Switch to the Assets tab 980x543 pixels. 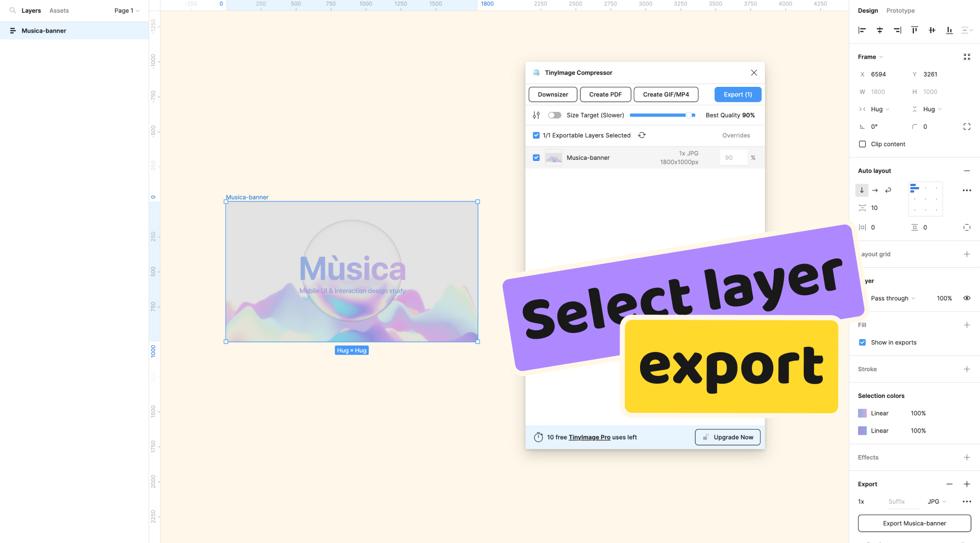point(59,10)
